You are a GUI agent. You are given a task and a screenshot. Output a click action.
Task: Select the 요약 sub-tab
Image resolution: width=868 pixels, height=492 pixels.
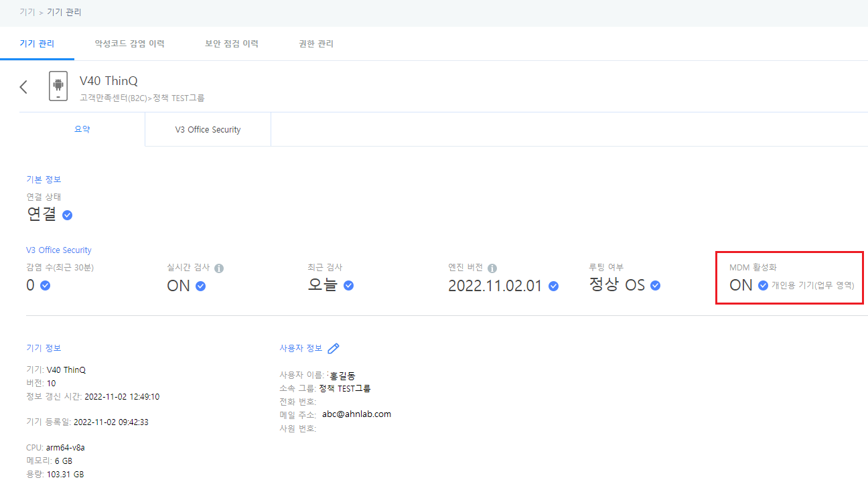tap(82, 130)
